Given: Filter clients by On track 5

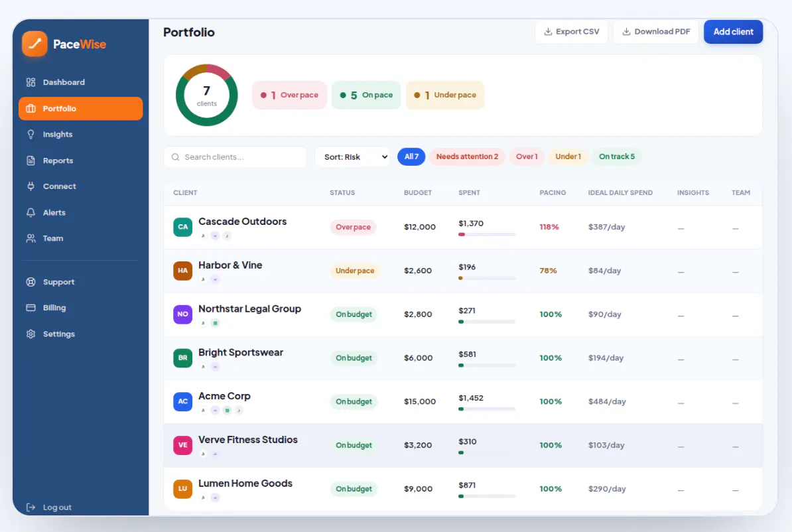Looking at the screenshot, I should [617, 157].
